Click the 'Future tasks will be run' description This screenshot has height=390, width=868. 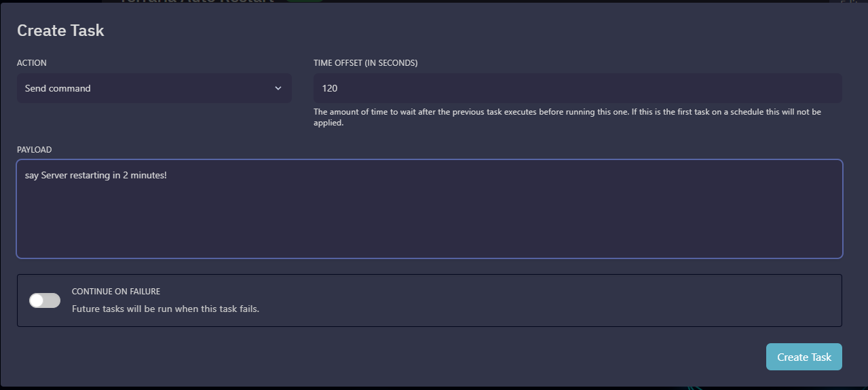(x=166, y=309)
